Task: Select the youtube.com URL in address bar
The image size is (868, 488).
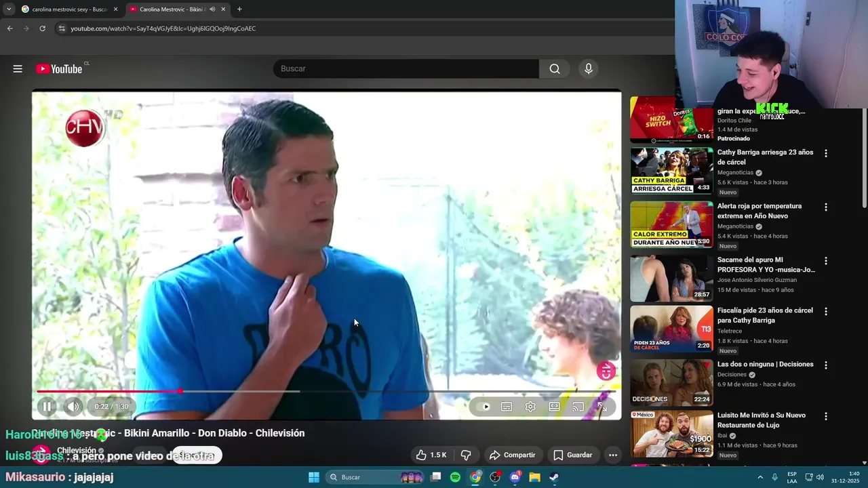Action: [163, 28]
